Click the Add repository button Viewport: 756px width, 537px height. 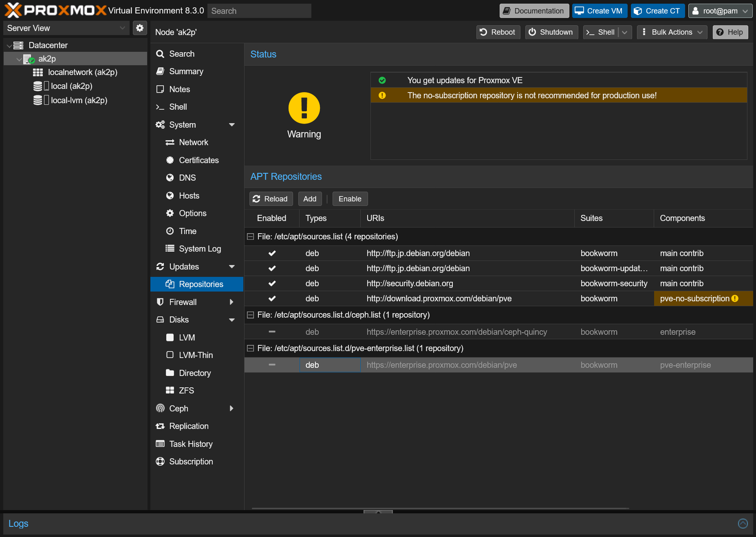310,199
